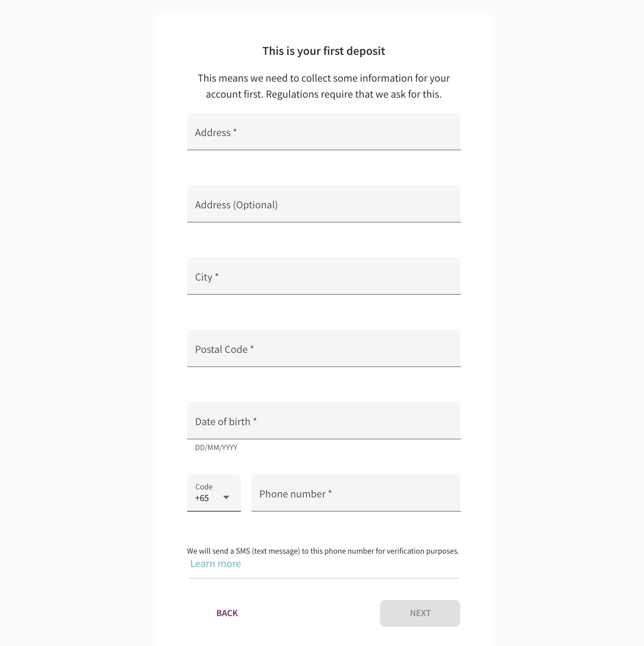Click the dropdown arrow beside +65

226,497
